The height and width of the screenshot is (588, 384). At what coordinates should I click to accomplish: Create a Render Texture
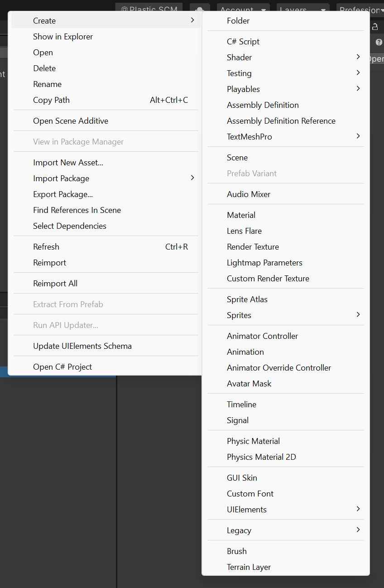click(286, 247)
